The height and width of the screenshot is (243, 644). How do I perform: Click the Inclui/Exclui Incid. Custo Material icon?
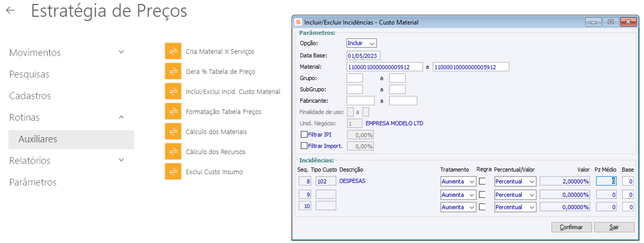173,91
